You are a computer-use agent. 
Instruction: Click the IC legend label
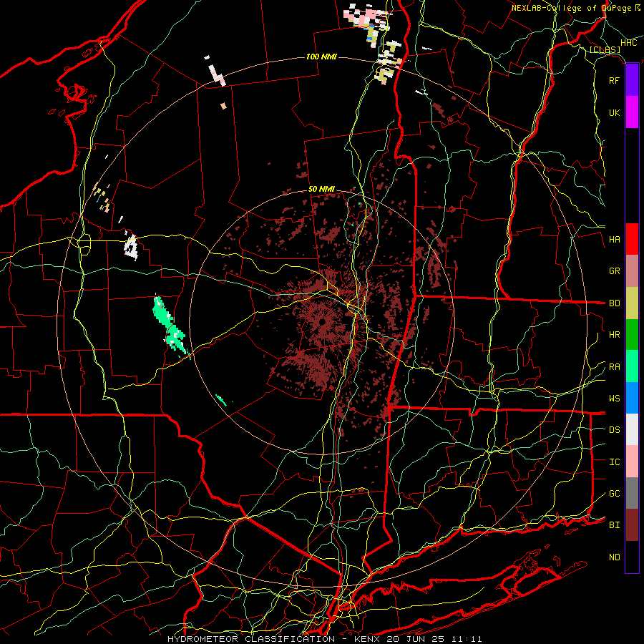click(614, 462)
